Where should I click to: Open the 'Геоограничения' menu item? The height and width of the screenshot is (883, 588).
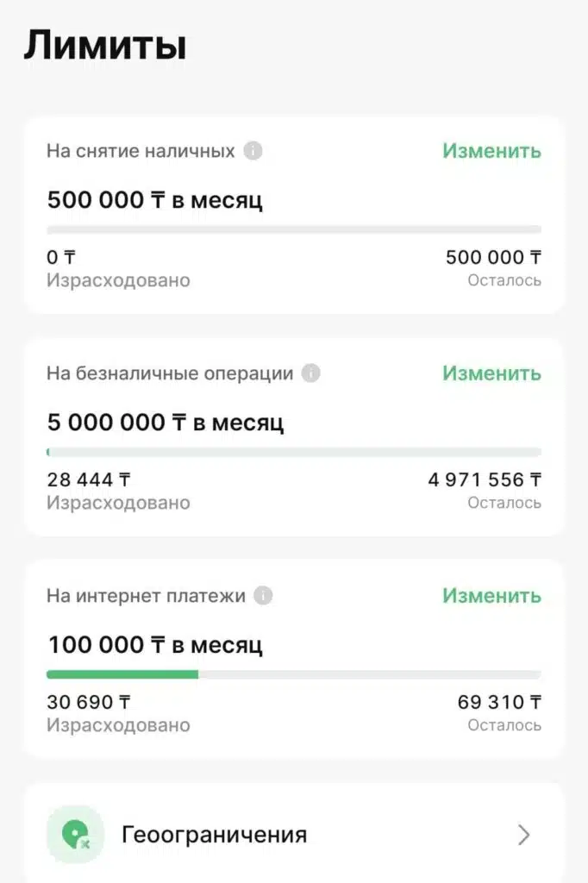tap(214, 835)
